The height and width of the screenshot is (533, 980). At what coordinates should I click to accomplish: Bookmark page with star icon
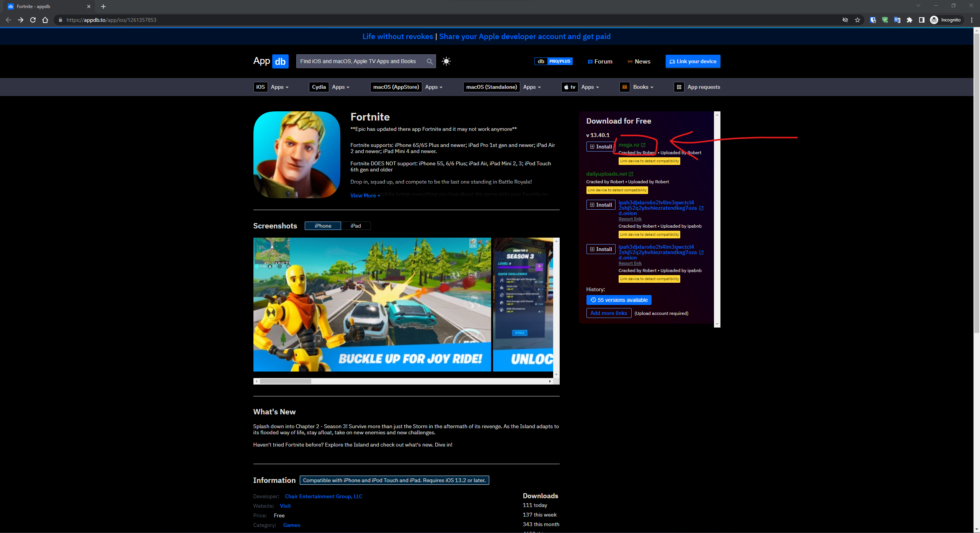(x=857, y=20)
